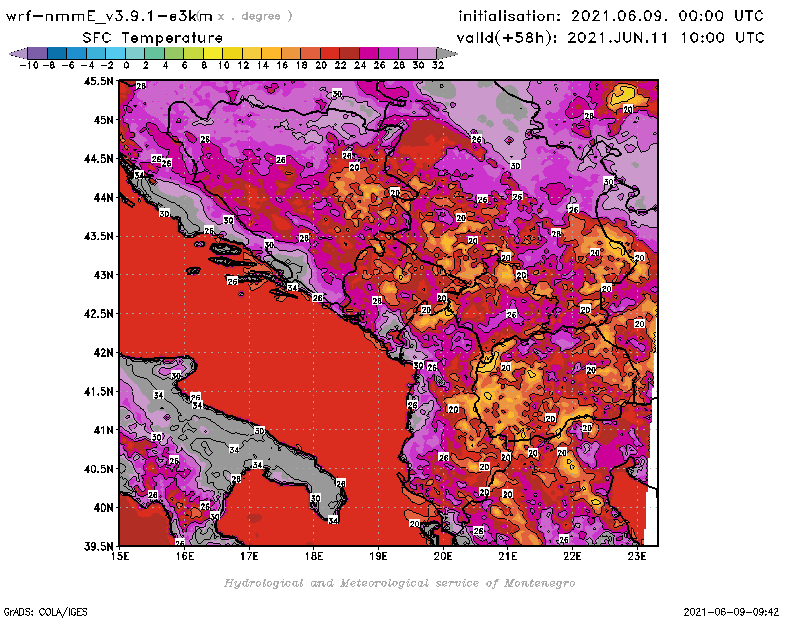
Task: Click the '22E' longitude label
Action: 572,556
